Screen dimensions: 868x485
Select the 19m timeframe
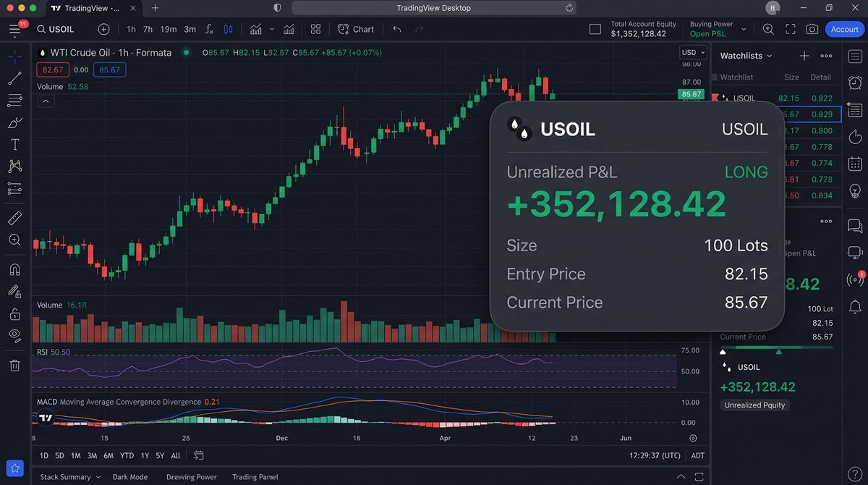(x=168, y=29)
